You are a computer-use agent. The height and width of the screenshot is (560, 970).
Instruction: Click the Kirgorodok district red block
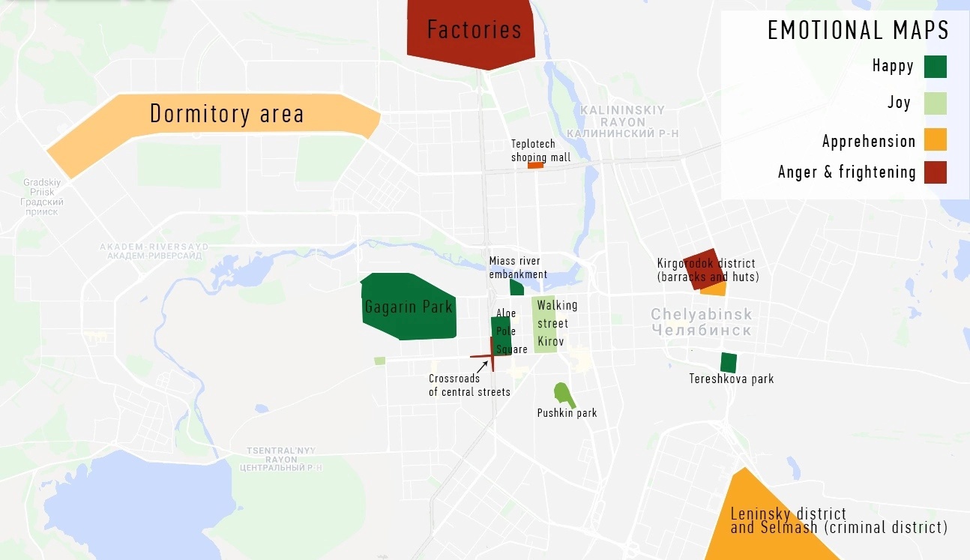[702, 269]
